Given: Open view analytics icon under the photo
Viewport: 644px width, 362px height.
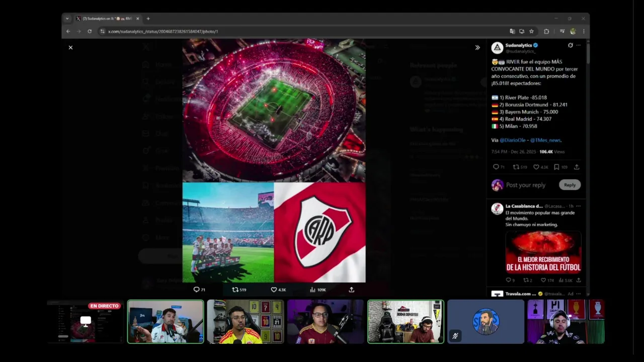Looking at the screenshot, I should click(x=312, y=290).
